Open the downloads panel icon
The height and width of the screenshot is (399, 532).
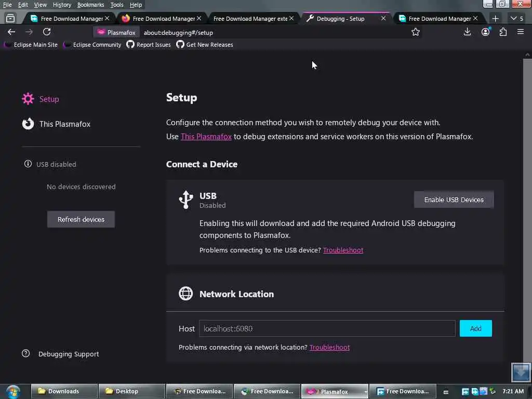pos(467,32)
